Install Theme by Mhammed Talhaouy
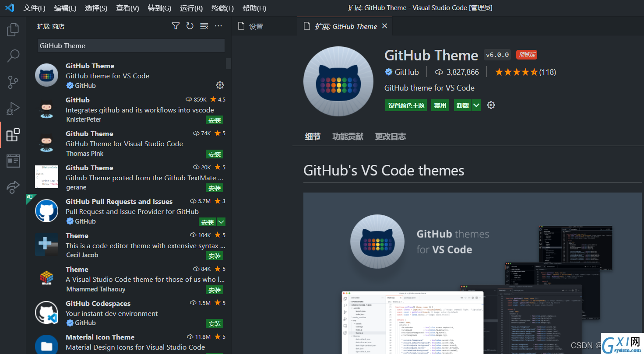This screenshot has height=354, width=644. (x=215, y=290)
